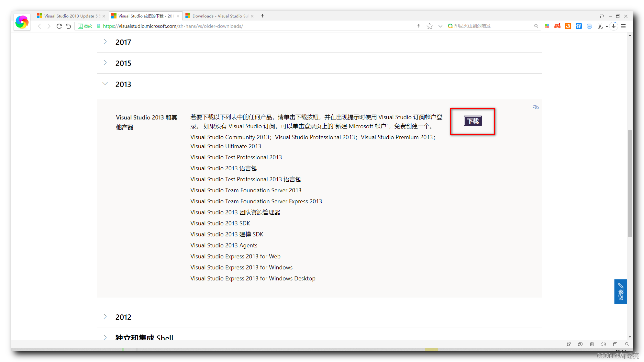This screenshot has height=362, width=644.
Task: Click the undo/restore closed page icon
Action: (x=69, y=26)
